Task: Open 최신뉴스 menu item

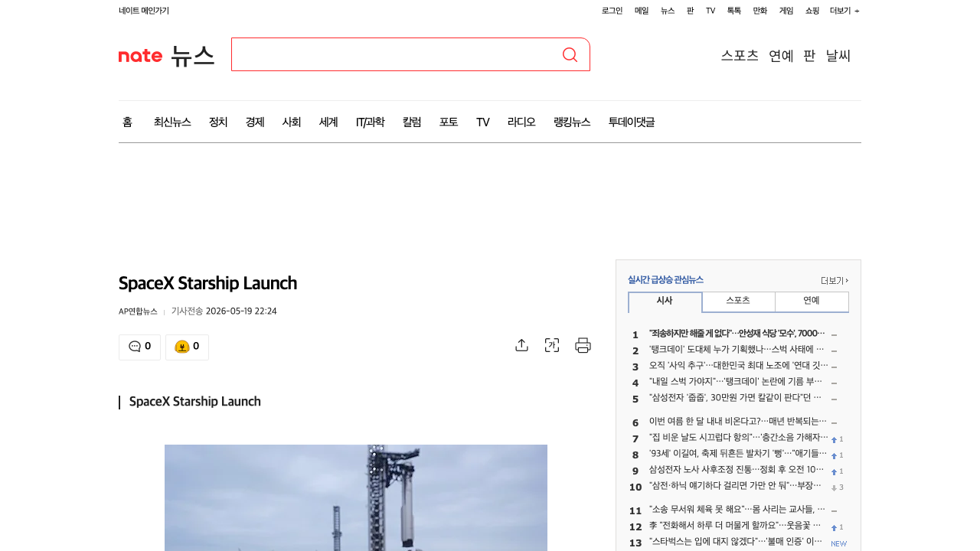Action: [x=172, y=122]
